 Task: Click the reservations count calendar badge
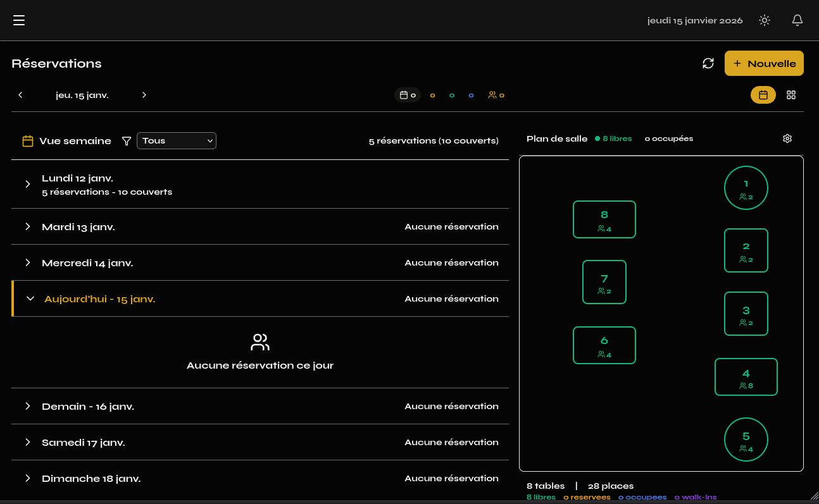[408, 95]
